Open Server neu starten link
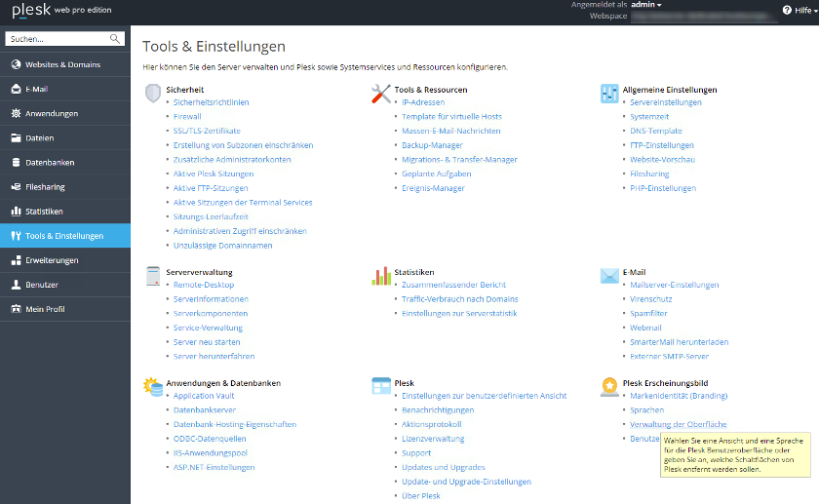The image size is (819, 504). 207,342
